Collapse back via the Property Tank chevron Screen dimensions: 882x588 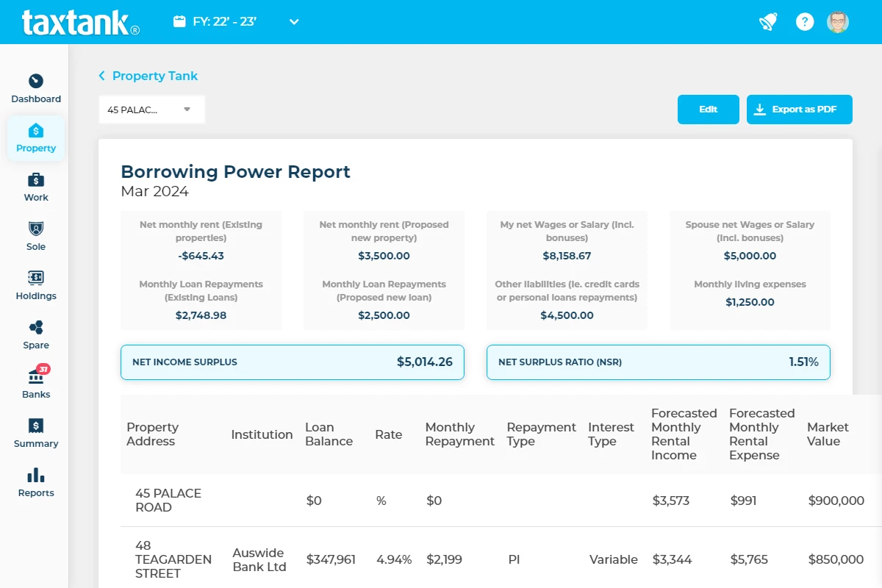pyautogui.click(x=101, y=76)
